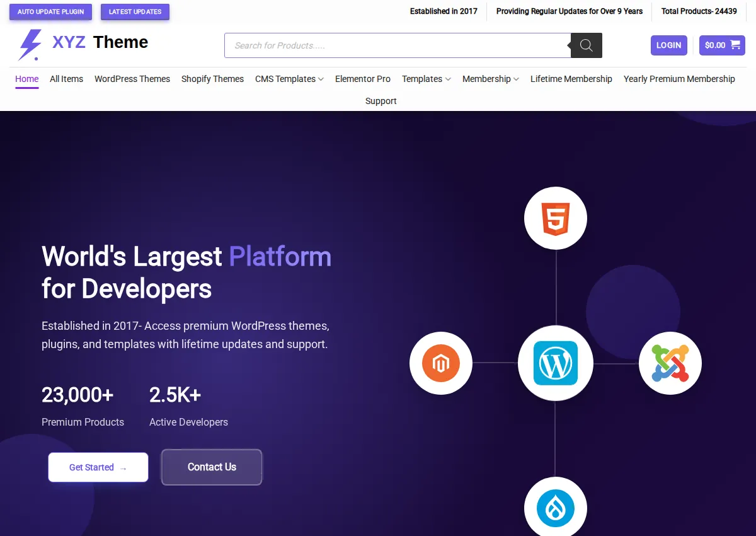Screen dimensions: 756x536
Task: Select the HTML5 icon circle
Action: coord(556,219)
